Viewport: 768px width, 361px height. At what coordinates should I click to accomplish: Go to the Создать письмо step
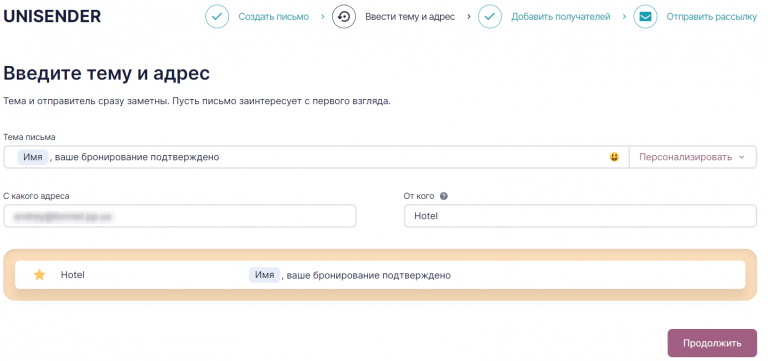[273, 17]
